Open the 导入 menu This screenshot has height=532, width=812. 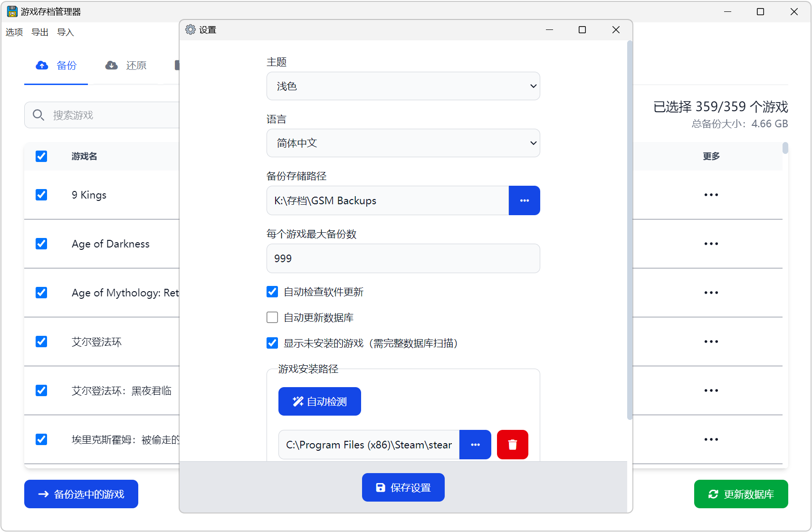[66, 32]
